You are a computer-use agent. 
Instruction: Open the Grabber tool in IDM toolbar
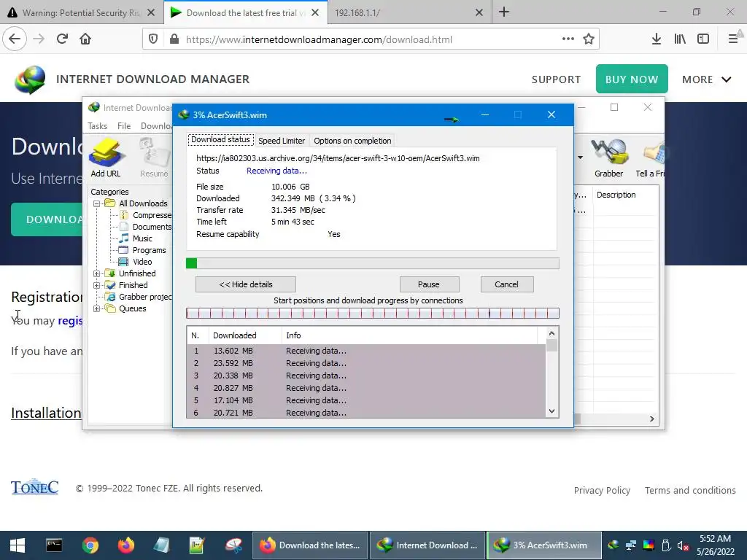click(x=608, y=157)
